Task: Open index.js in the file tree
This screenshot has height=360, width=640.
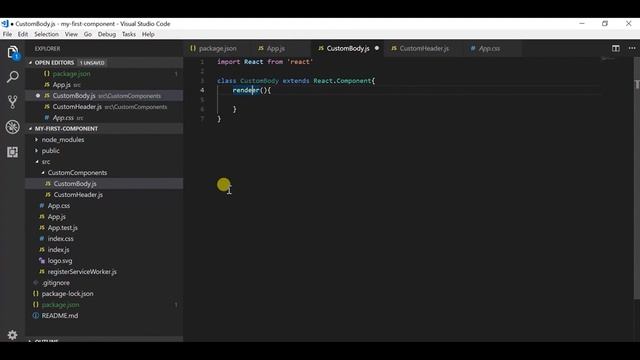Action: click(58, 249)
